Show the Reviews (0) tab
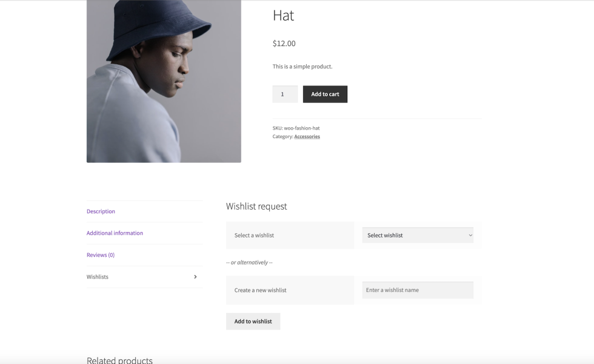Viewport: 594px width, 364px height. point(101,255)
